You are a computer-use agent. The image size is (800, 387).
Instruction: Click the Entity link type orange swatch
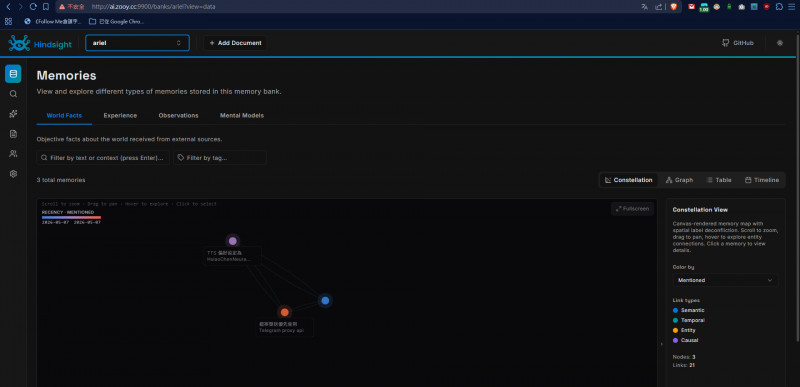coord(676,330)
